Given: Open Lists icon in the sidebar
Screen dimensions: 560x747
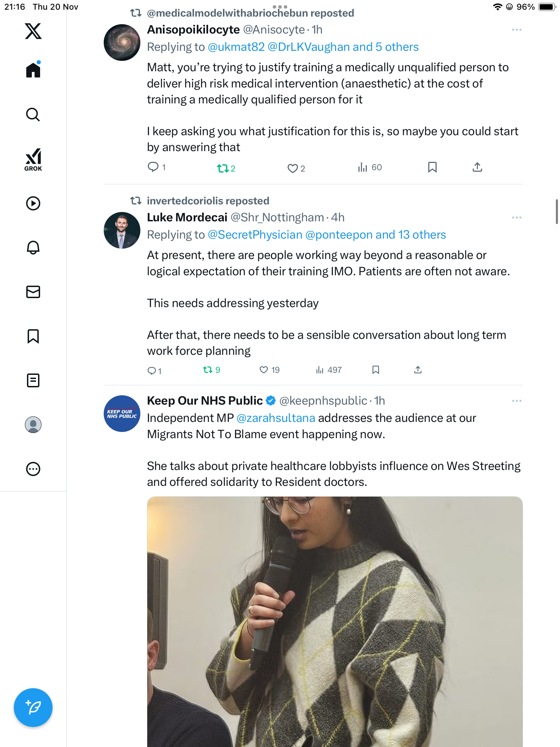Looking at the screenshot, I should (33, 380).
